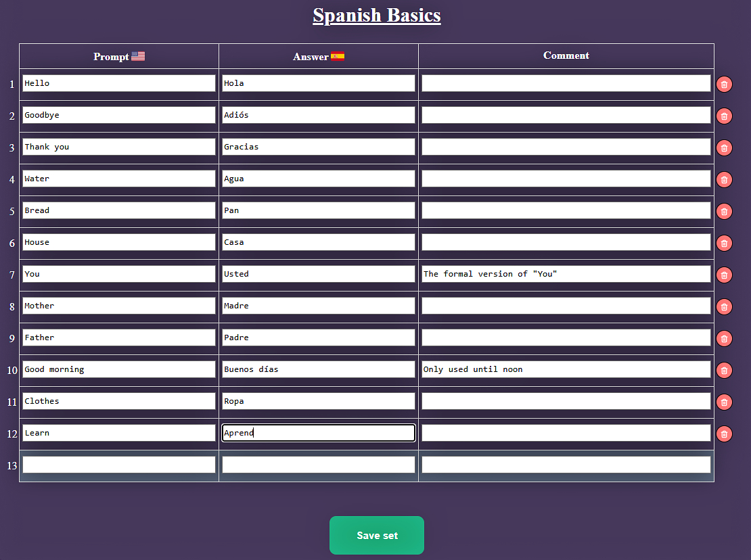Remove the Father row with trash icon
Screen dimensions: 751x560
(x=724, y=338)
